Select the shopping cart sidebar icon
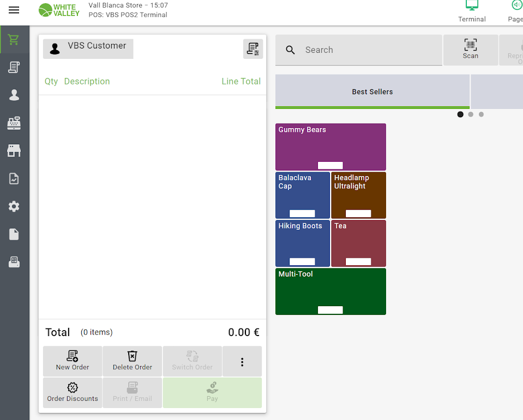Image resolution: width=523 pixels, height=420 pixels. point(14,40)
